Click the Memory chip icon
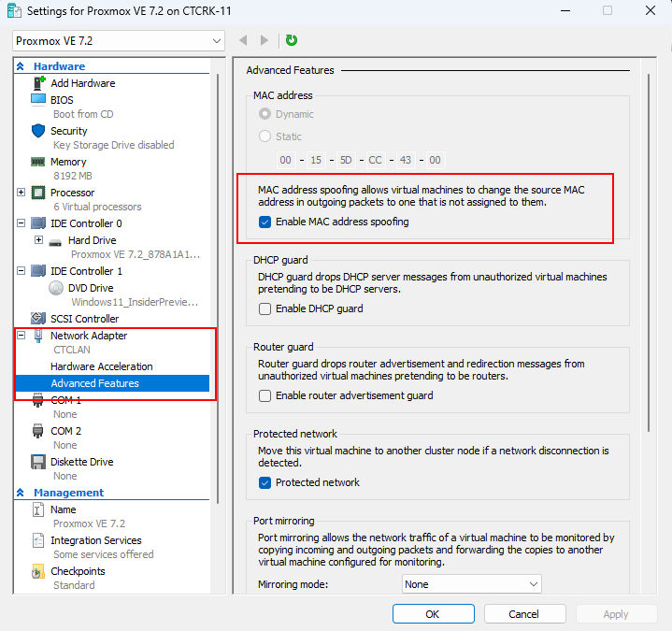The height and width of the screenshot is (631, 672). click(38, 162)
